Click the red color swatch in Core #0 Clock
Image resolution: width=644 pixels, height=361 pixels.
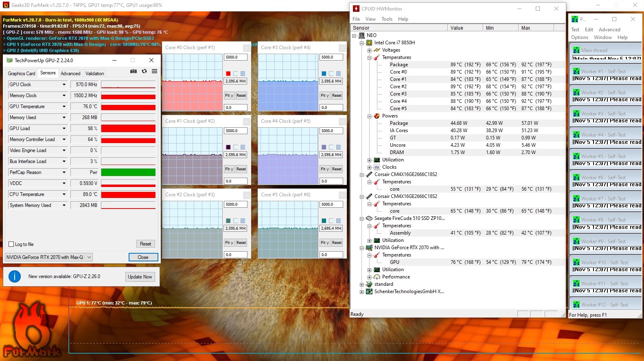click(x=228, y=74)
